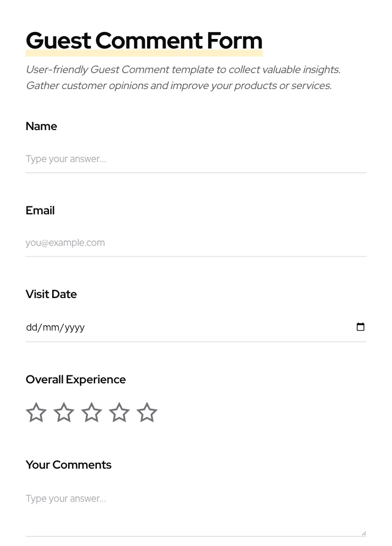The height and width of the screenshot is (546, 392).
Task: Click the Your Comments label
Action: click(x=68, y=465)
